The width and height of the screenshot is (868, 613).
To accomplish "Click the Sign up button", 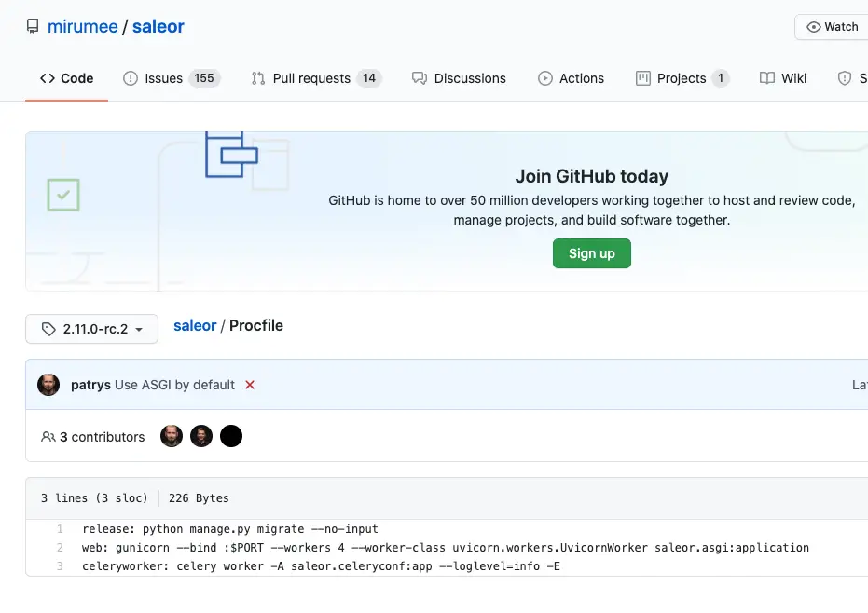I will (592, 253).
